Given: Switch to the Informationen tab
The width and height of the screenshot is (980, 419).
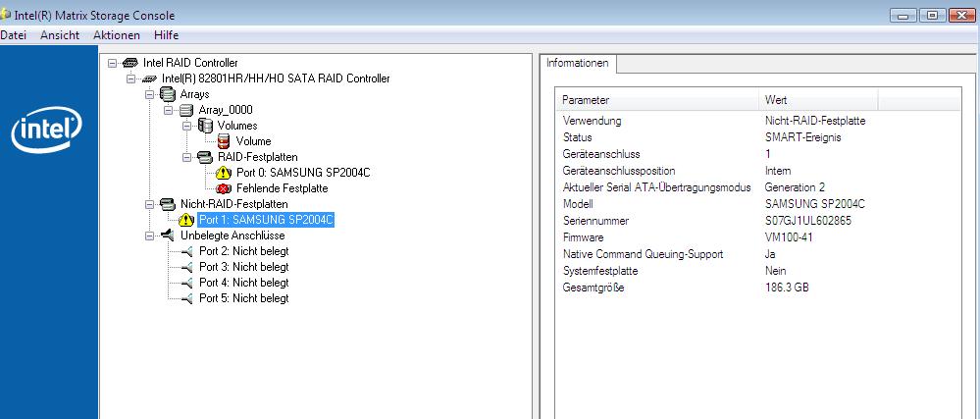Looking at the screenshot, I should coord(578,63).
